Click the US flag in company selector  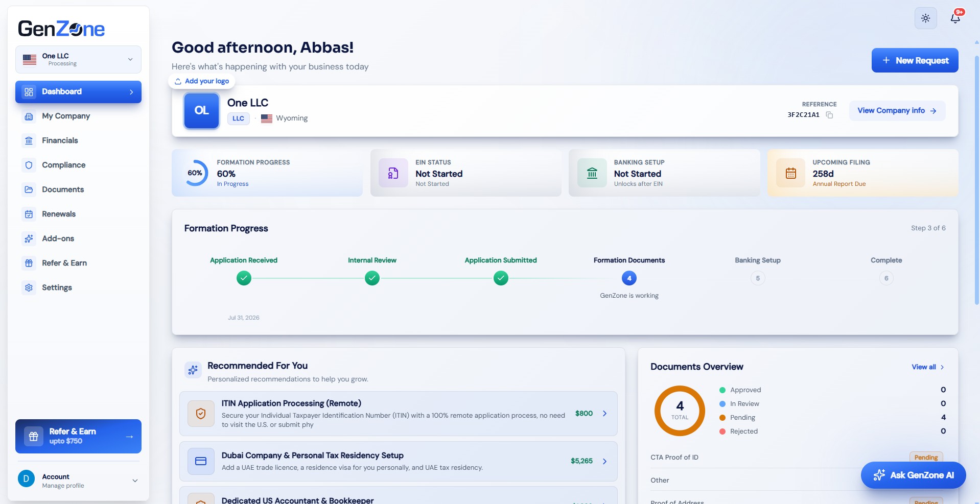coord(30,60)
